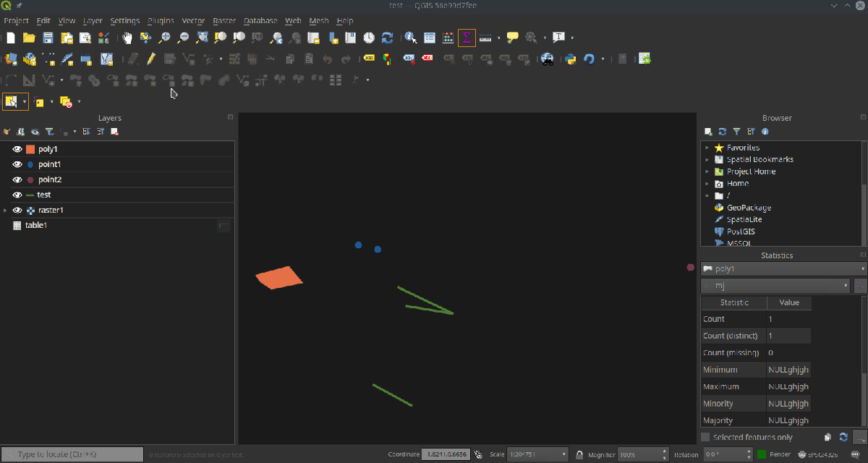This screenshot has height=463, width=868.
Task: Hide the poly1 layer
Action: [x=17, y=149]
